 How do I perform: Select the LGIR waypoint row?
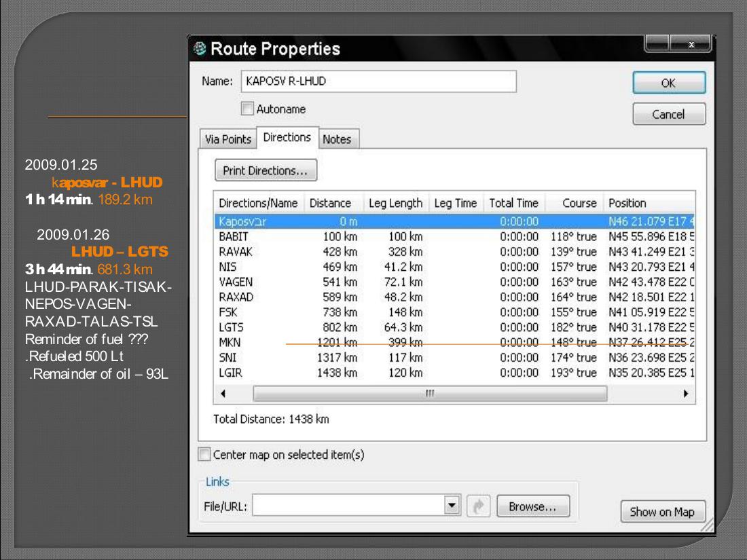pos(454,373)
